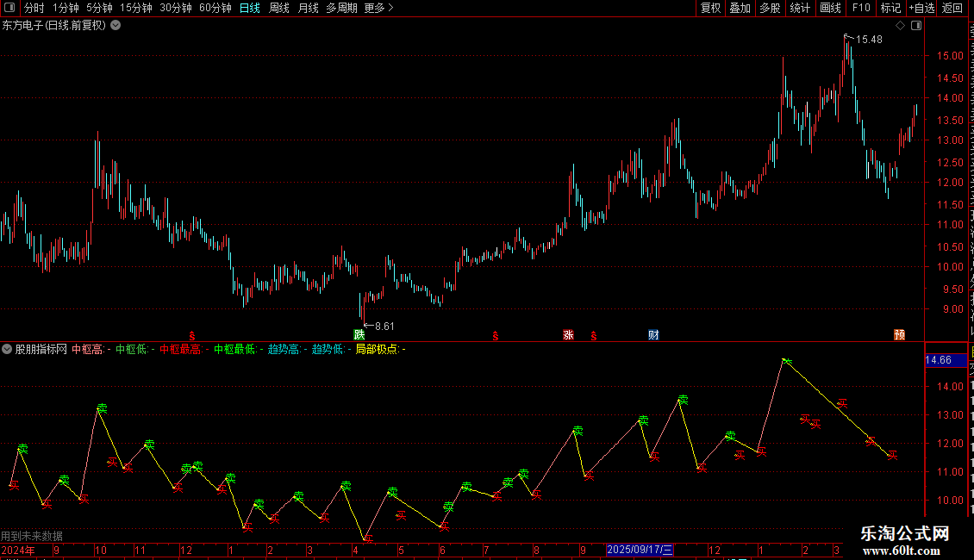Open the 多周期 multi-period view
This screenshot has height=560, width=974.
click(341, 8)
